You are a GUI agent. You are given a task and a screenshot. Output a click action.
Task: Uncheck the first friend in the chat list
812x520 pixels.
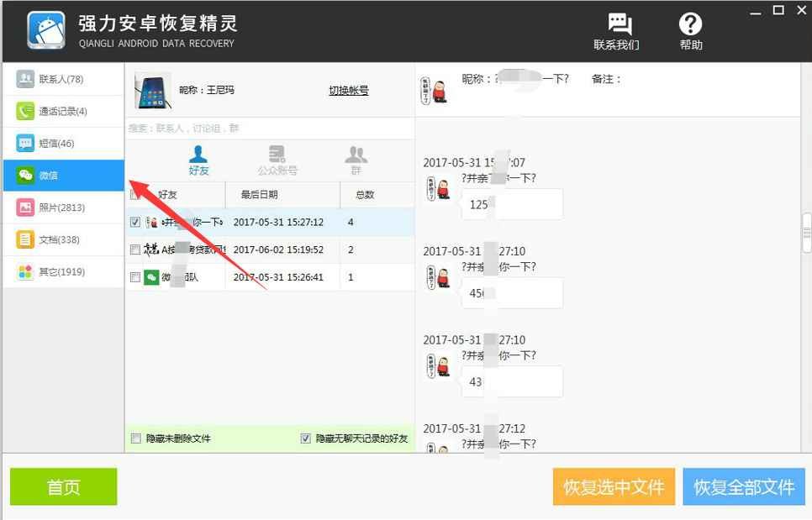tap(134, 222)
